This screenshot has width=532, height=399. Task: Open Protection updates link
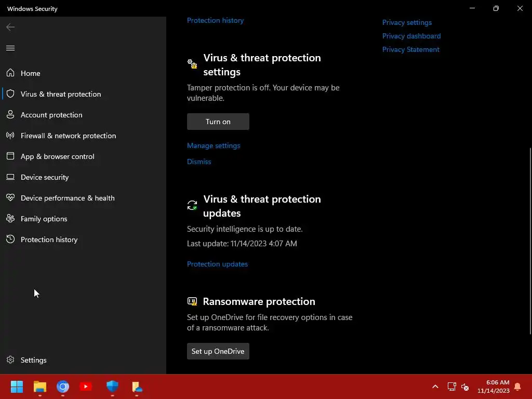(217, 264)
